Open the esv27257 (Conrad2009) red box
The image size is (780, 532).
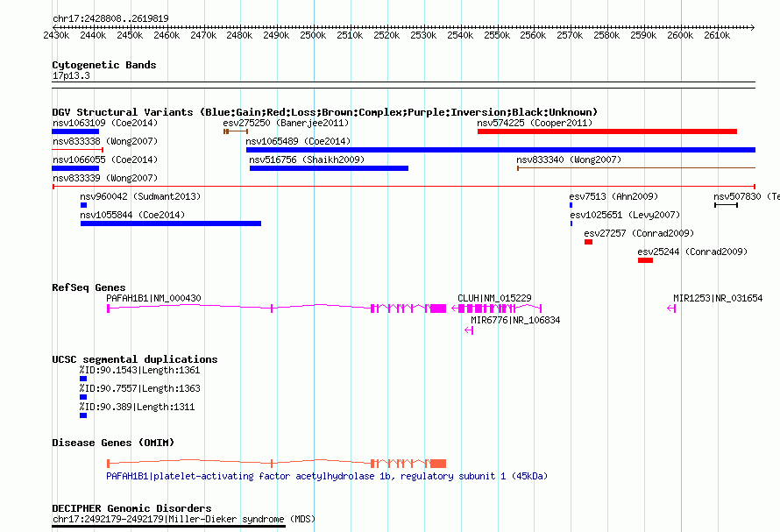pos(588,242)
